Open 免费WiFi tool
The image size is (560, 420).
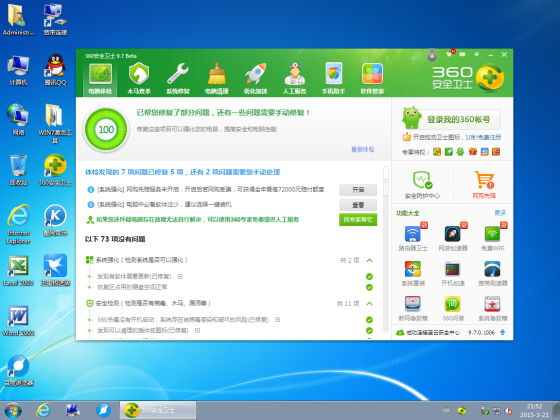coord(492,238)
